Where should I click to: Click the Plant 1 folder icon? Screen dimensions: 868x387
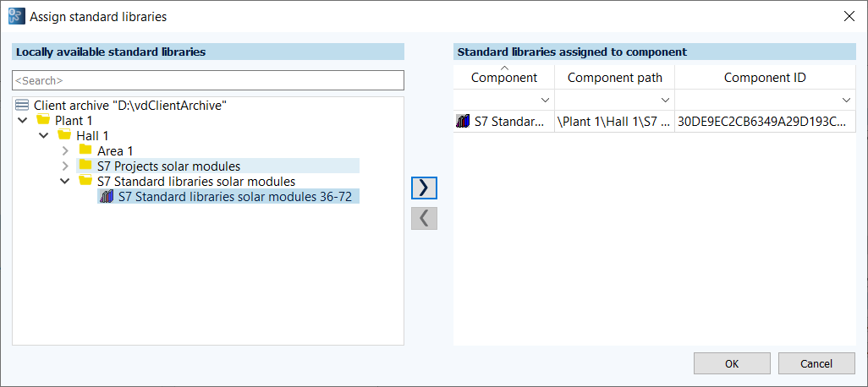[x=43, y=121]
